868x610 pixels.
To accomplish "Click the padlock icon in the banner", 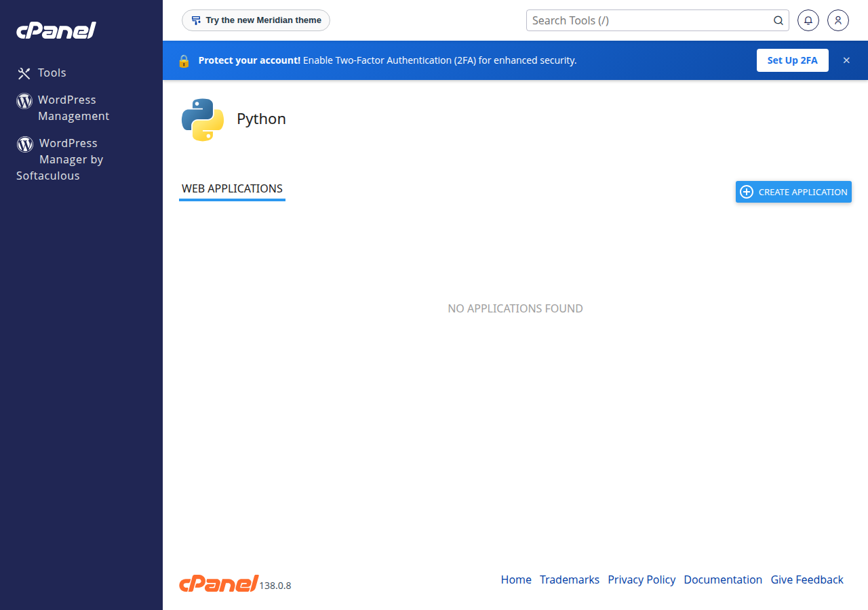I will pos(184,60).
